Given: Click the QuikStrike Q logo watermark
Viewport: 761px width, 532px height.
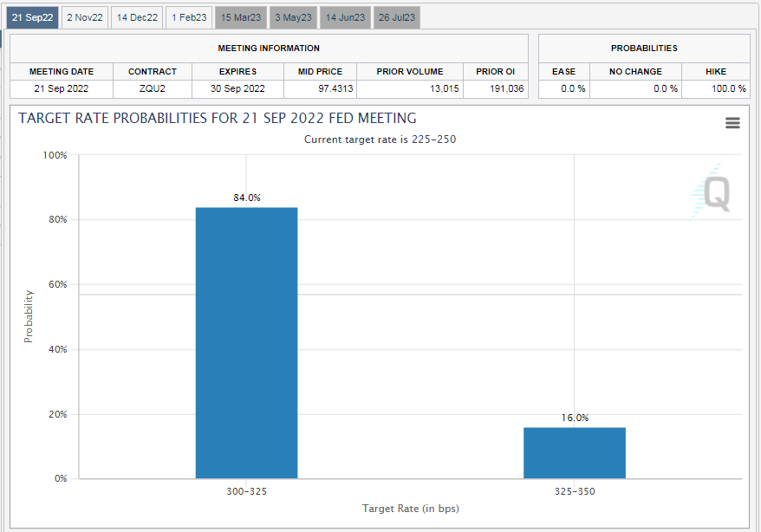Looking at the screenshot, I should click(714, 191).
